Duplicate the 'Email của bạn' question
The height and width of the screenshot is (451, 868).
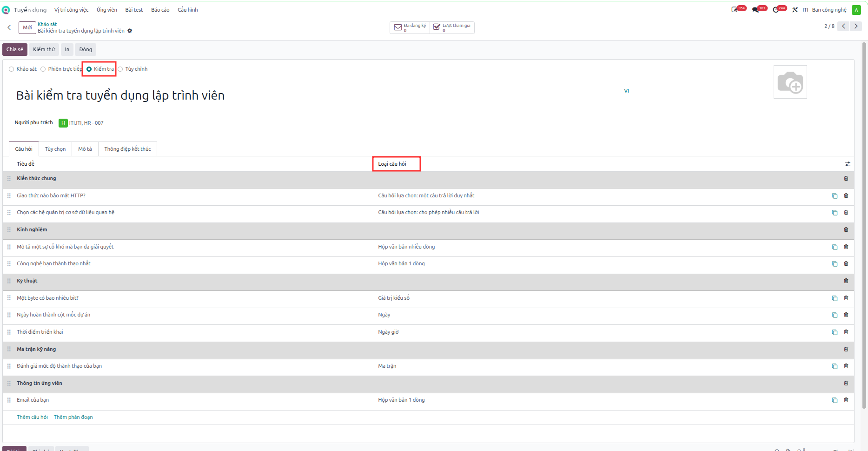[835, 400]
